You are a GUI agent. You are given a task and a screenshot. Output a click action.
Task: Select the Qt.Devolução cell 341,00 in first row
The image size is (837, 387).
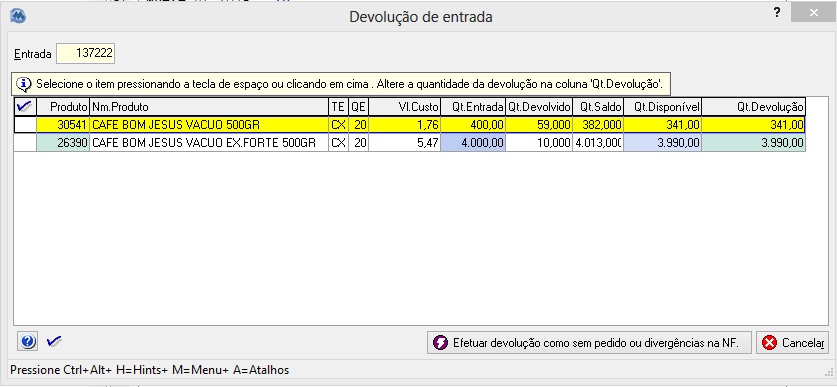(753, 125)
